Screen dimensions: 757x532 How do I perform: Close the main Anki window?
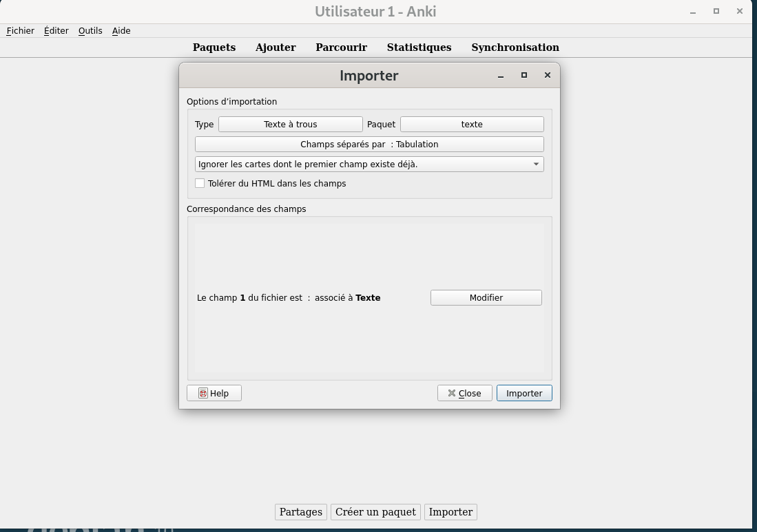pos(740,11)
